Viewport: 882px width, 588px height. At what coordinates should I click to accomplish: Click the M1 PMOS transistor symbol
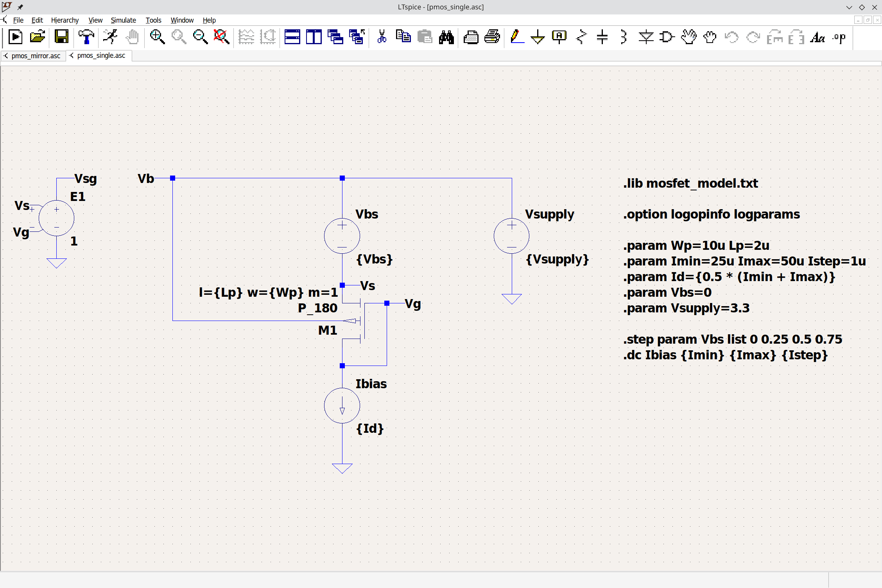click(360, 321)
